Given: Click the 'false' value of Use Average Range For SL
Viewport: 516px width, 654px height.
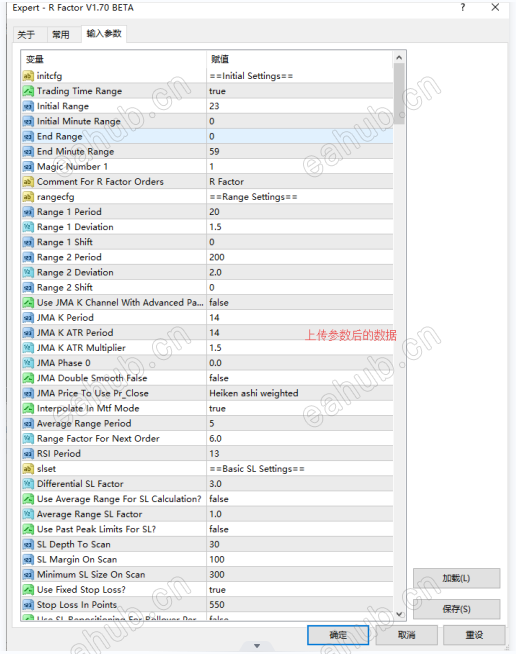Looking at the screenshot, I should coord(219,499).
